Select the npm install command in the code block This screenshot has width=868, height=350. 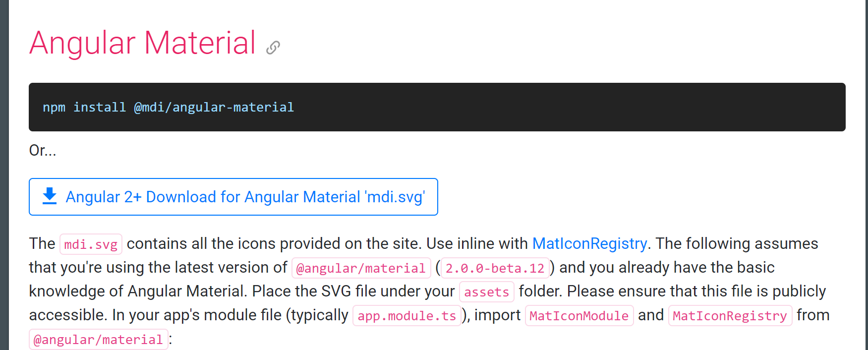(x=169, y=107)
